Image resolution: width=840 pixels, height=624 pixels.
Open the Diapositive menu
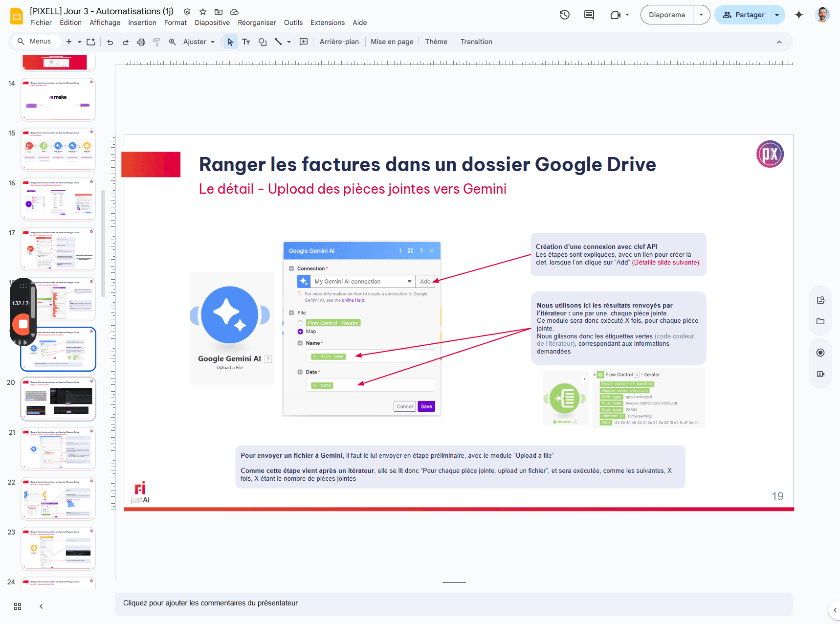pyautogui.click(x=212, y=22)
